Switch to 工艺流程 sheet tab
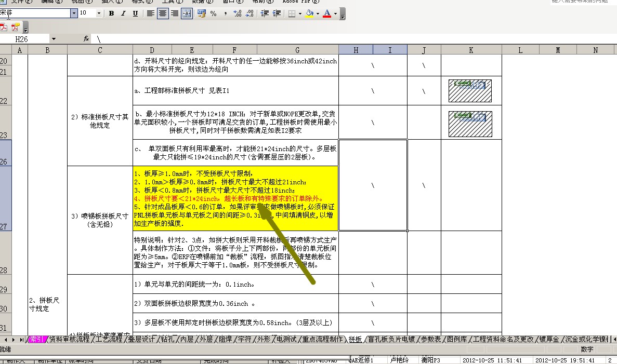Viewport: 617px width, 364px height. coord(110,339)
